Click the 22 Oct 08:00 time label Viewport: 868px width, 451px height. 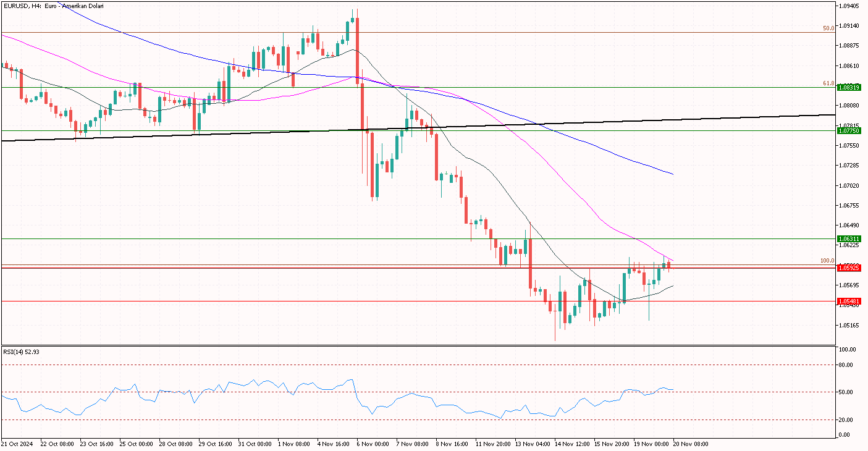(x=58, y=444)
